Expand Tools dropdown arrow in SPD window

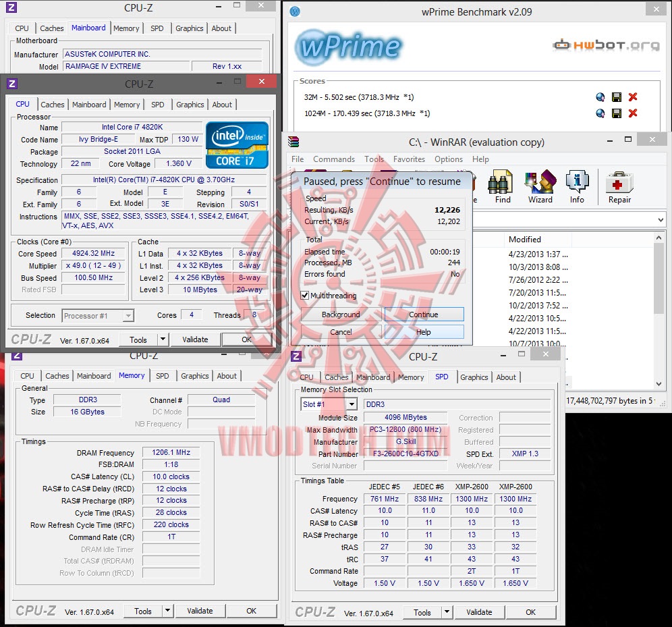pos(447,612)
